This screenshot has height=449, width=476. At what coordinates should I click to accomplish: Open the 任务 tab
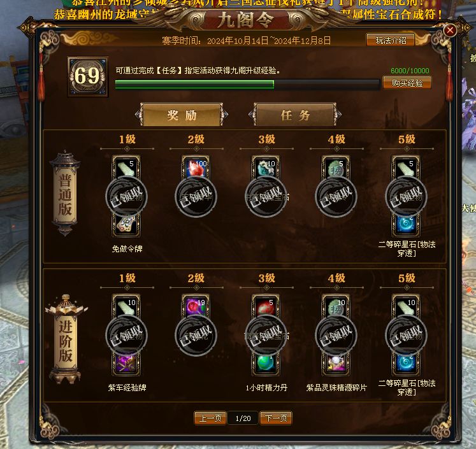pos(295,115)
